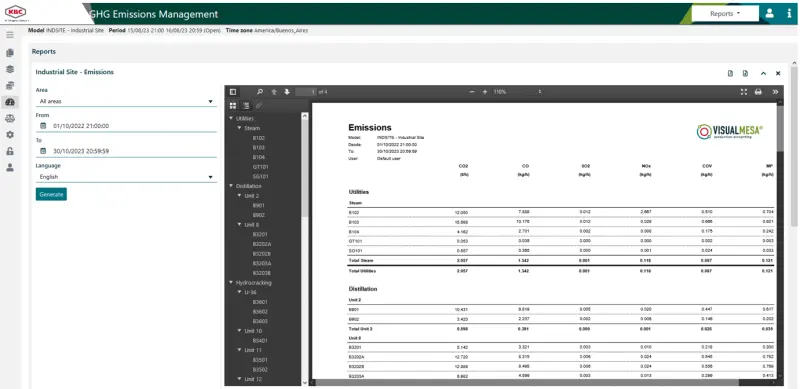Show PDF document outline view

246,106
